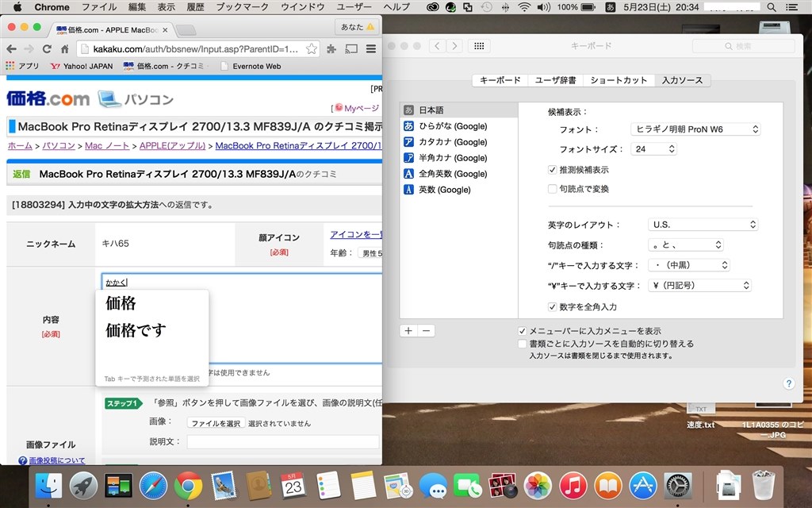Image resolution: width=812 pixels, height=508 pixels.
Task: Open the App Store from the Dock
Action: click(642, 486)
